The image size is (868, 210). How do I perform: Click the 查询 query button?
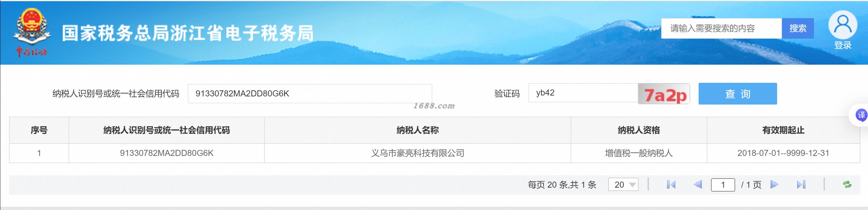tap(738, 94)
